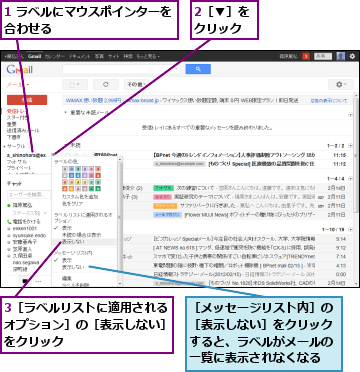
Task: Click the user avatar in the top bar
Action: point(340,56)
